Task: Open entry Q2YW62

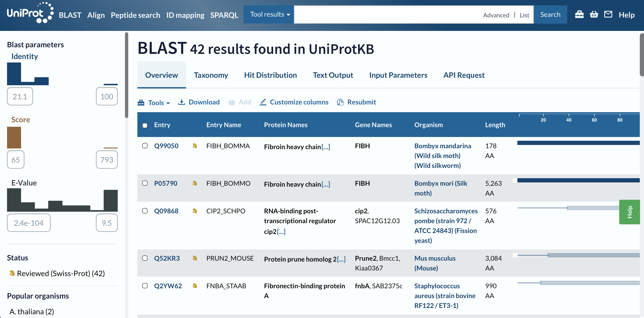Action: [168, 286]
